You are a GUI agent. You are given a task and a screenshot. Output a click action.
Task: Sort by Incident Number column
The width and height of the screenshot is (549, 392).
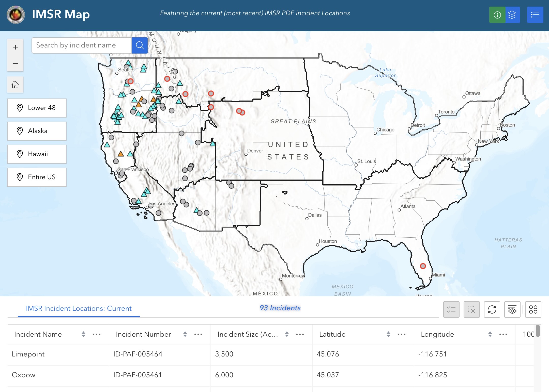click(x=185, y=334)
